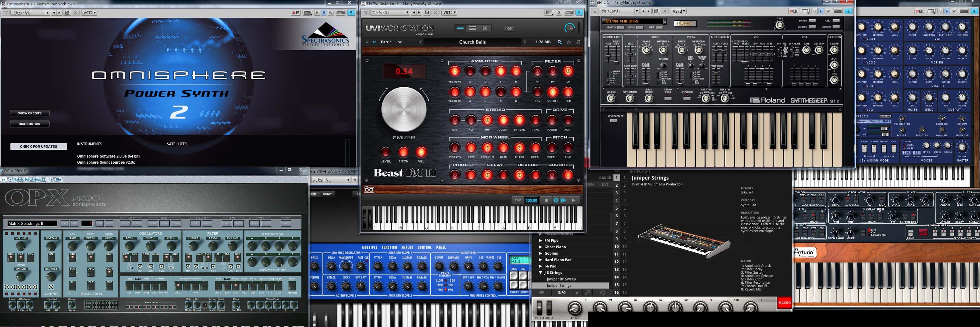Toggle loop button in UVIWorkstation transport
This screenshot has height=327, width=980.
pyautogui.click(x=556, y=200)
